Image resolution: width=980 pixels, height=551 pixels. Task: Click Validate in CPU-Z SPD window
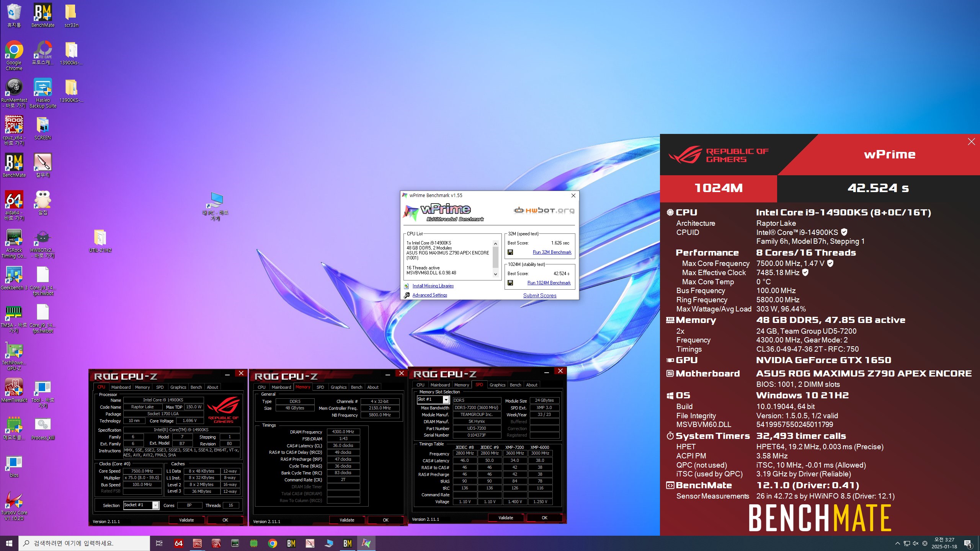pyautogui.click(x=506, y=518)
